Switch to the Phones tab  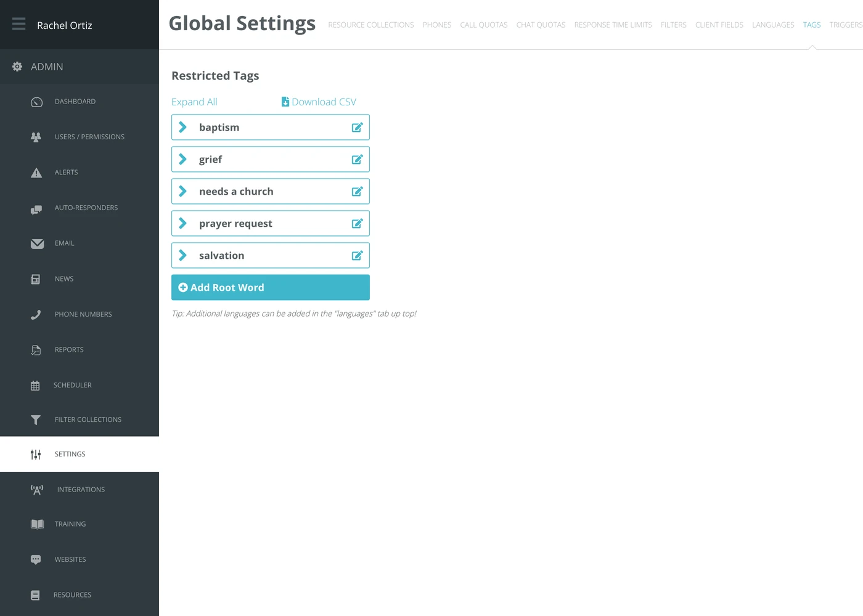[x=436, y=25]
